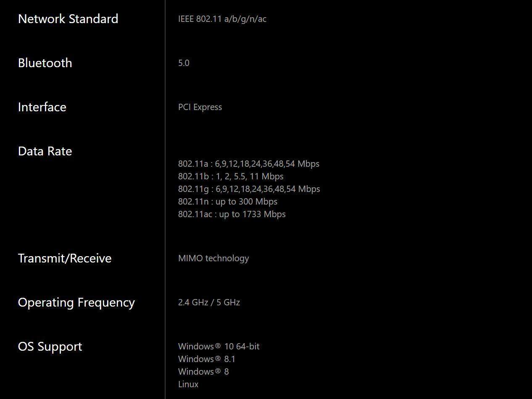Click the OS Support label
The height and width of the screenshot is (399, 532).
click(50, 346)
